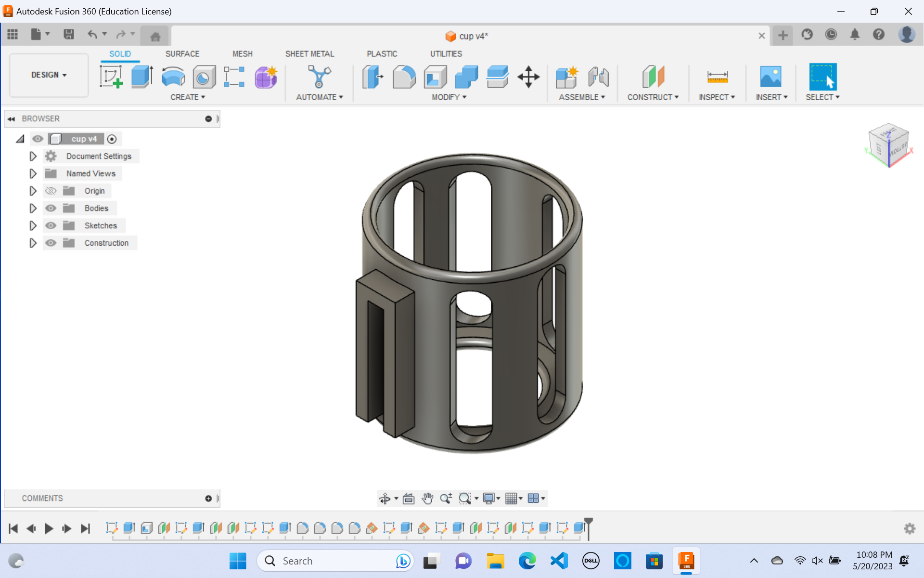The image size is (924, 578).
Task: Jump to end of design timeline
Action: click(x=86, y=528)
